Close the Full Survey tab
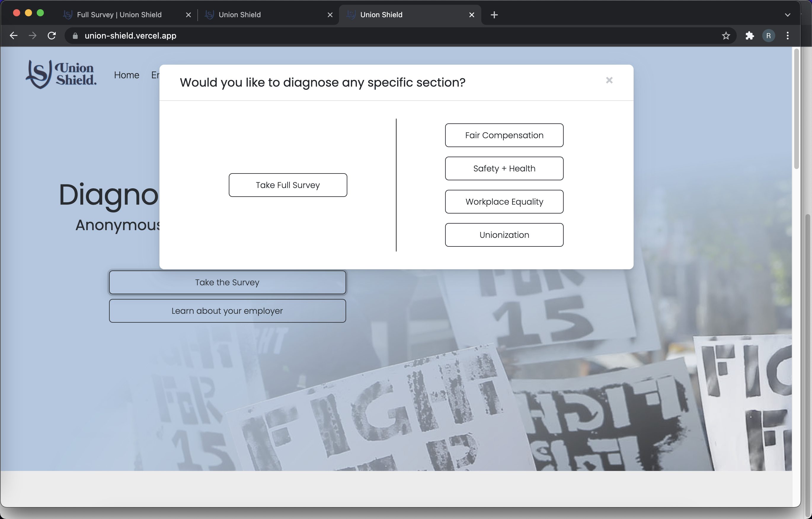 click(x=188, y=15)
